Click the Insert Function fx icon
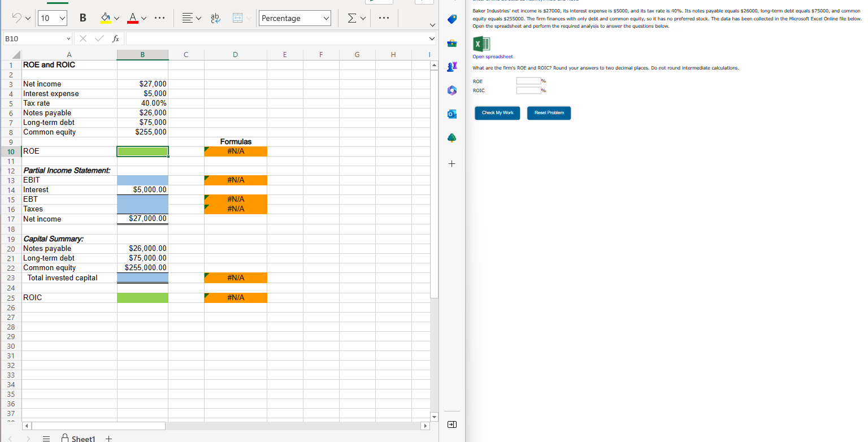Screen dimensions: 868x442 [x=115, y=38]
